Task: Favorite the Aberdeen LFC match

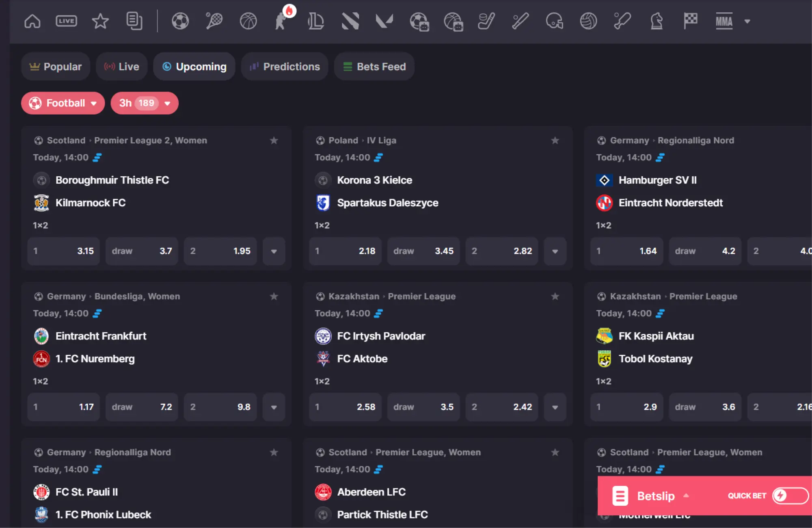Action: 555,452
